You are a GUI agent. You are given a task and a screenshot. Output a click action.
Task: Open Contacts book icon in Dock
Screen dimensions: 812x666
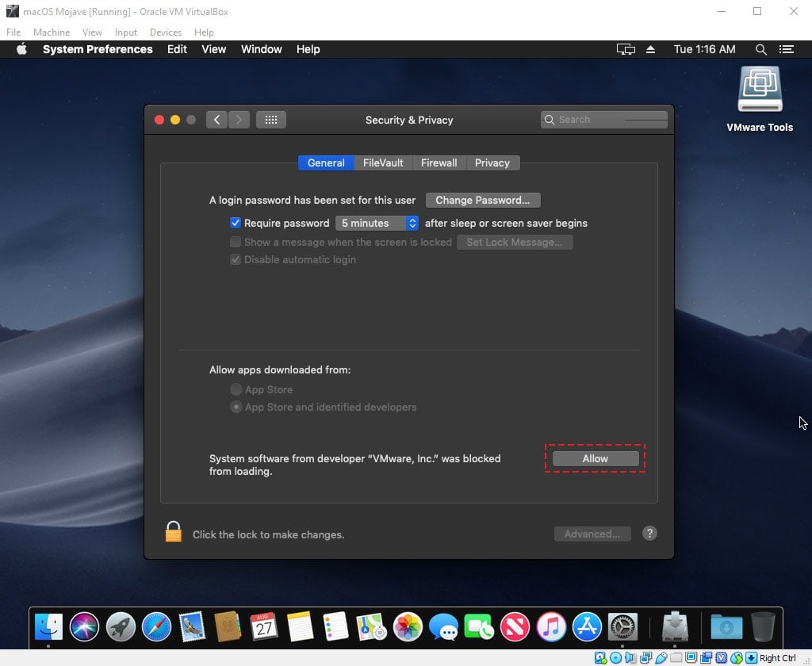coord(228,626)
